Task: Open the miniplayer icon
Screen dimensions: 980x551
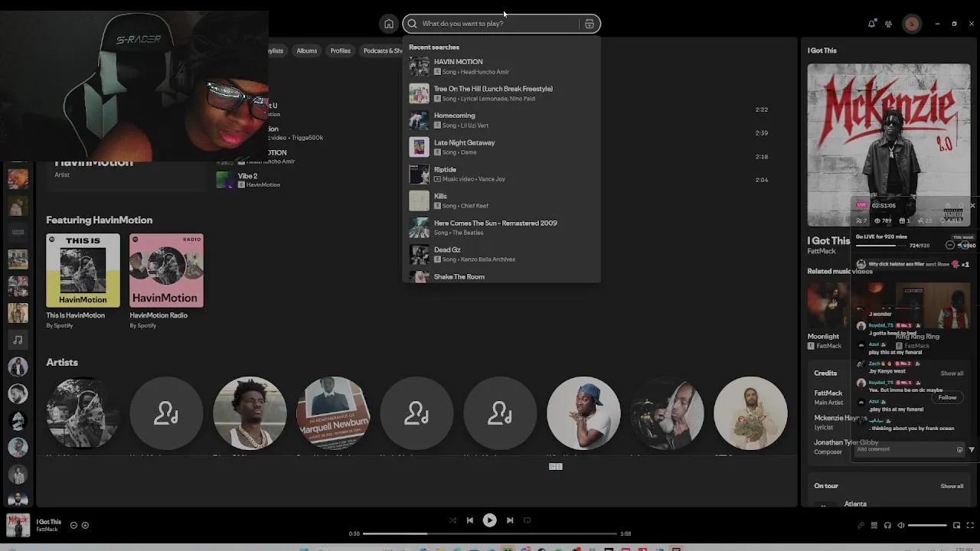Action: [957, 525]
